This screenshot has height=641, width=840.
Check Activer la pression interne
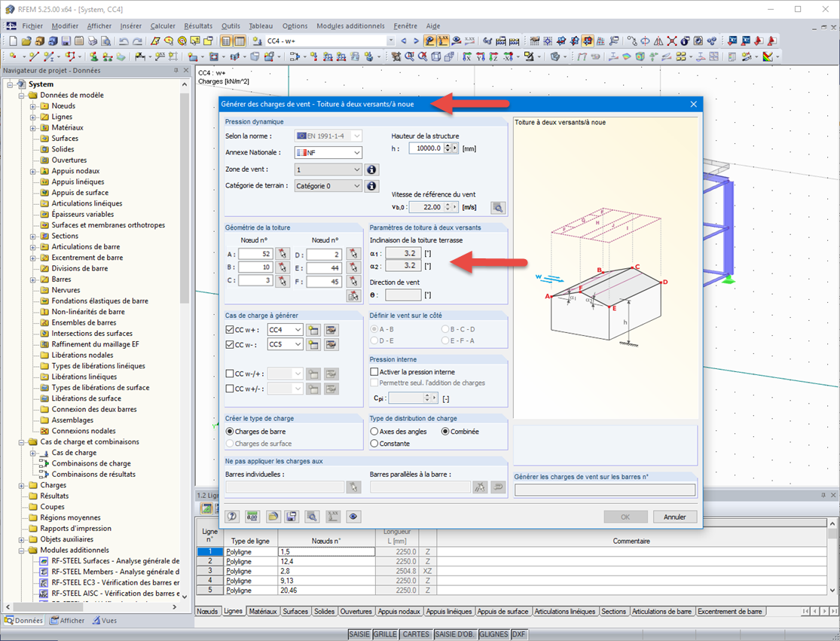tap(374, 371)
